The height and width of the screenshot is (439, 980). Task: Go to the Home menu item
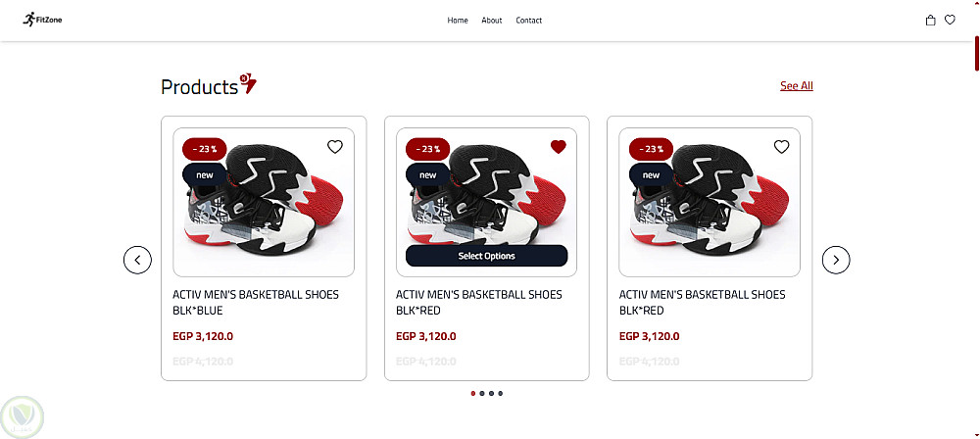[458, 21]
